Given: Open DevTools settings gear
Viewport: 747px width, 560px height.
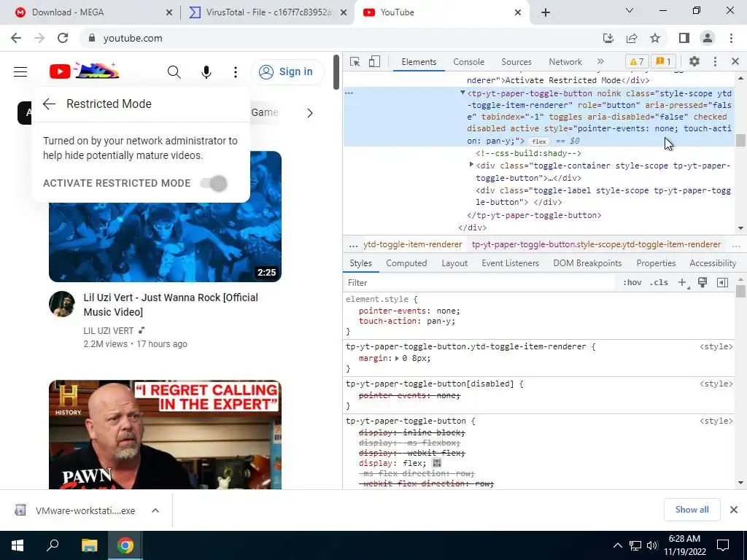Looking at the screenshot, I should [x=694, y=61].
